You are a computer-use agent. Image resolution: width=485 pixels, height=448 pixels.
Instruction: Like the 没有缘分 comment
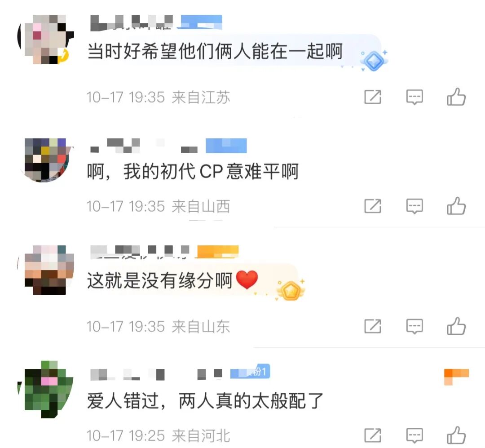456,326
